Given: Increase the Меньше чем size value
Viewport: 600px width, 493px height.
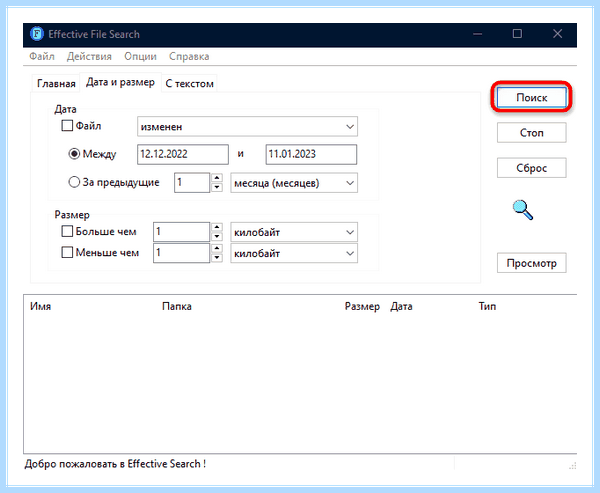Looking at the screenshot, I should point(217,248).
